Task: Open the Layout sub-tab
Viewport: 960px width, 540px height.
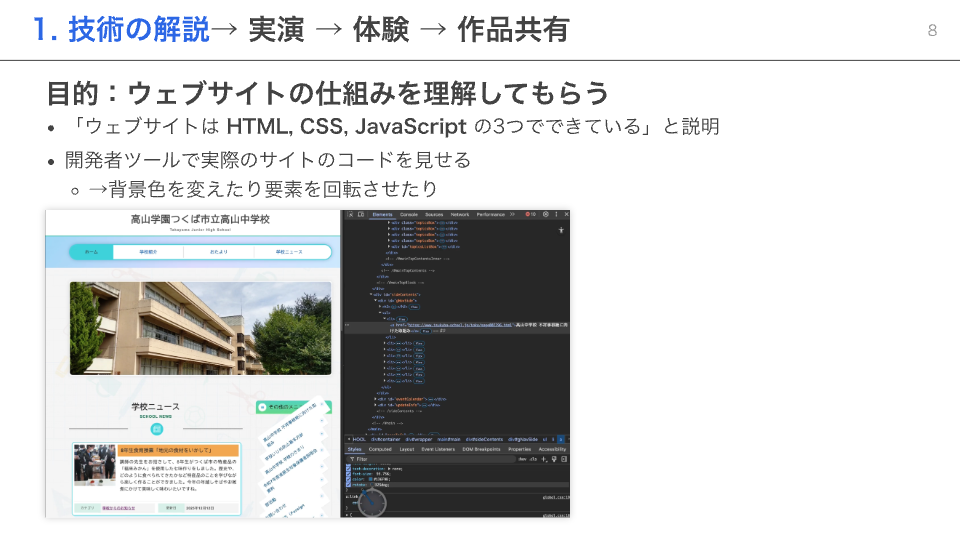Action: (x=407, y=449)
